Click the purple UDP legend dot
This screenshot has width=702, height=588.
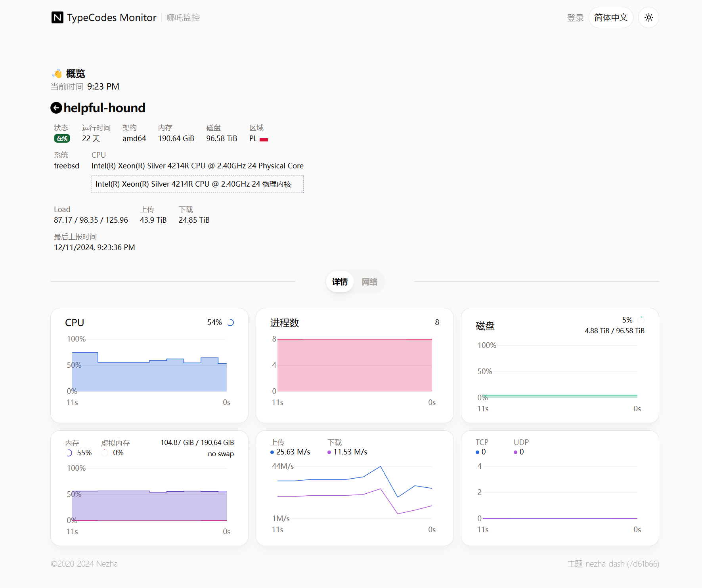pos(516,452)
